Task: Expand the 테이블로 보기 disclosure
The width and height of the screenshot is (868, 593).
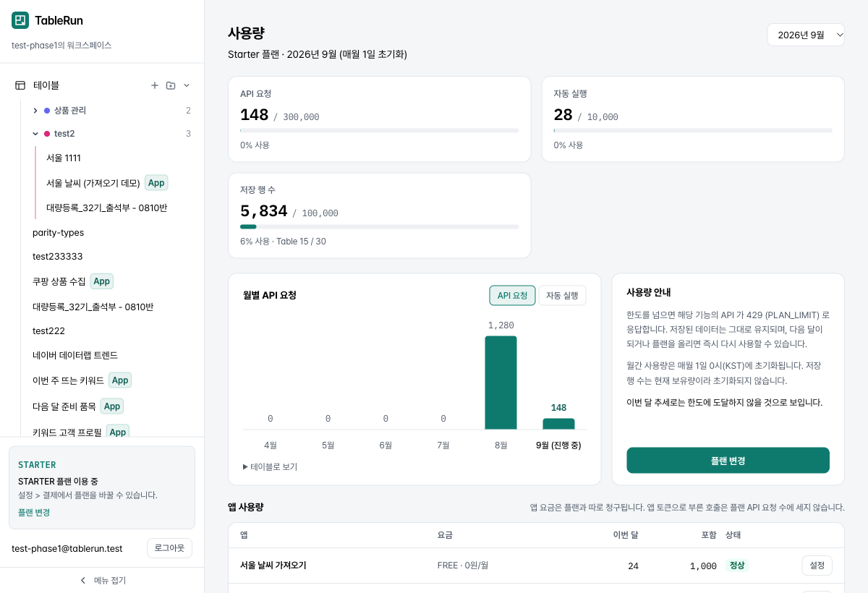Action: click(270, 467)
